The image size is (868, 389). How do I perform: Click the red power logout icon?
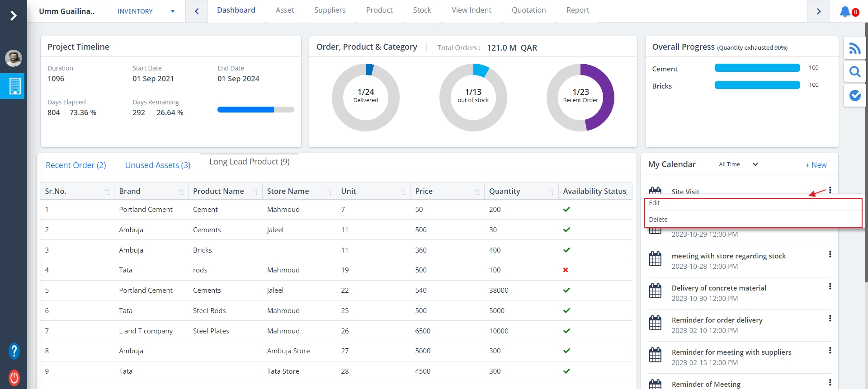click(x=14, y=377)
